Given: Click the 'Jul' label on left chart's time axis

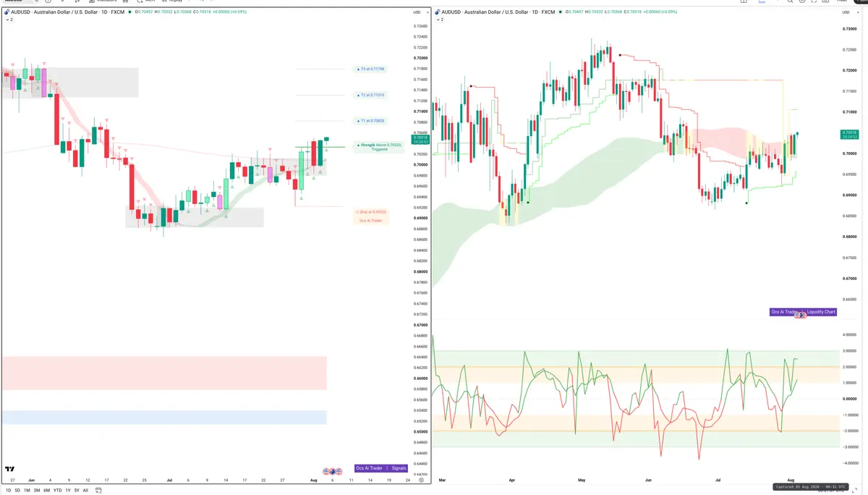Looking at the screenshot, I should [169, 480].
